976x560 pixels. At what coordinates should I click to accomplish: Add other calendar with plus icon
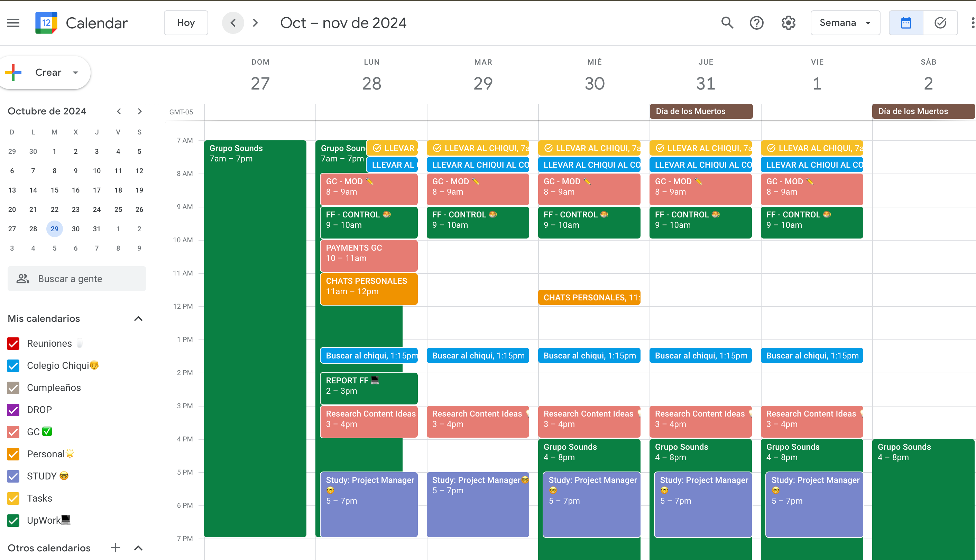(116, 548)
